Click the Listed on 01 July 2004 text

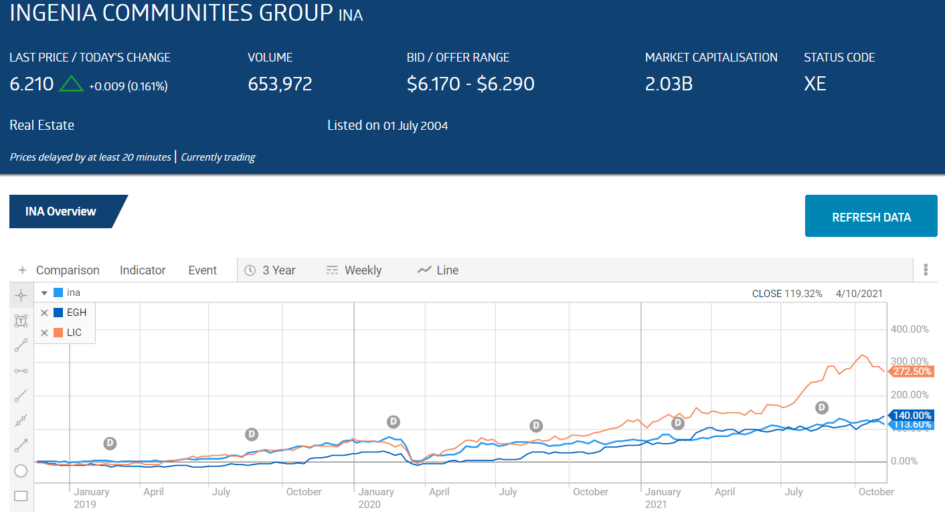pos(388,125)
